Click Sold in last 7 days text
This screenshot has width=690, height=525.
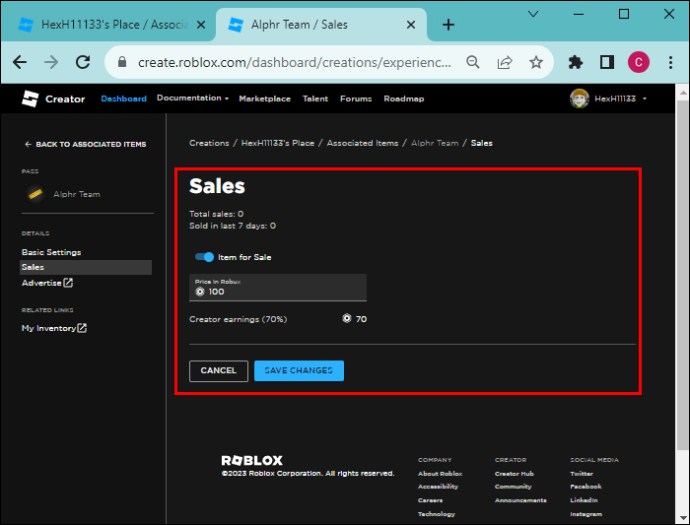[232, 226]
